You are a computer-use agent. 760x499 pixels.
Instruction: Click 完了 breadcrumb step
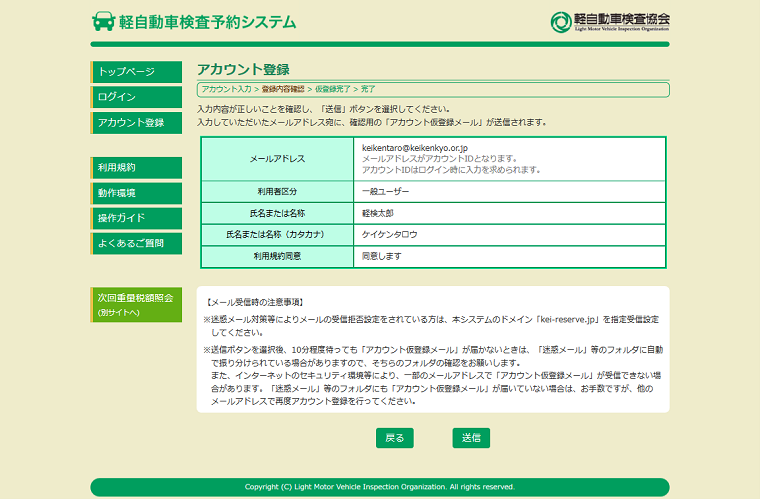(368, 89)
